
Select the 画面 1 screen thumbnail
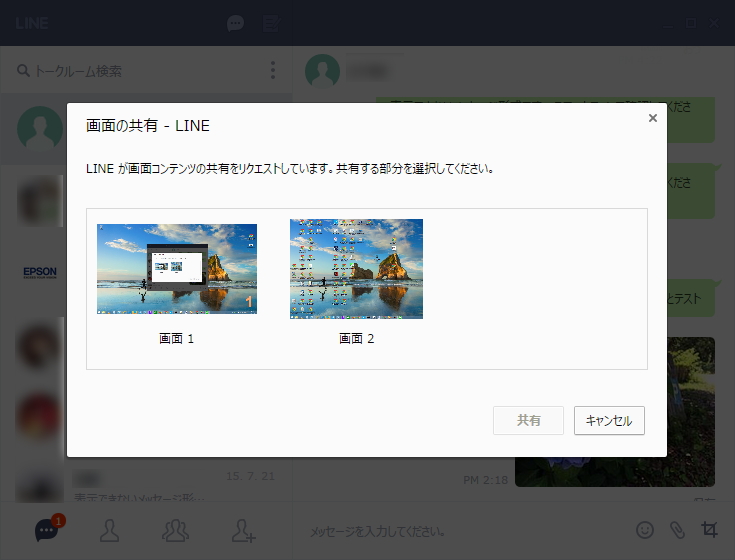point(177,269)
